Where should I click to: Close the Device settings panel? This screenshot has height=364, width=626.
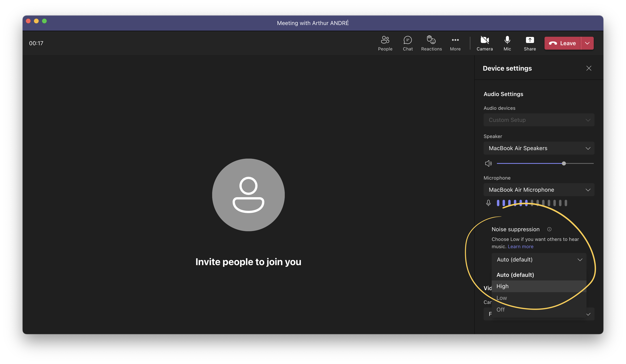(x=589, y=68)
